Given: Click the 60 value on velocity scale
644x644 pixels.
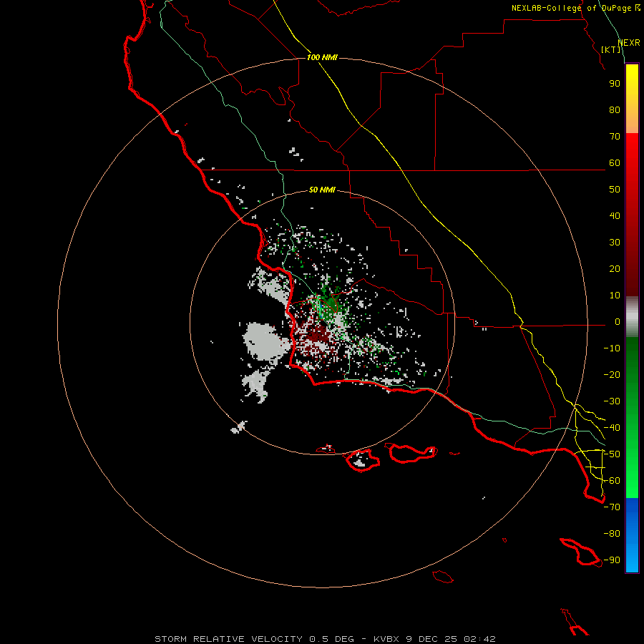Looking at the screenshot, I should 615,163.
